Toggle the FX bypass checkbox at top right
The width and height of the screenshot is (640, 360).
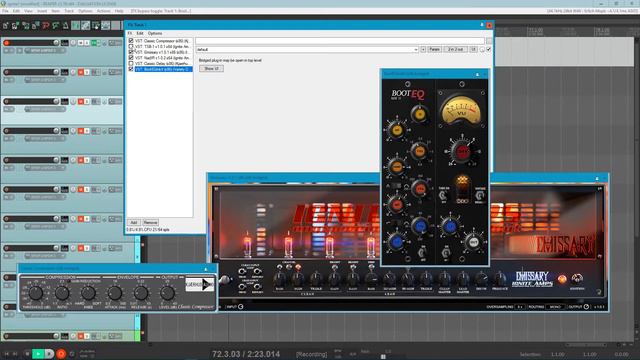[489, 49]
